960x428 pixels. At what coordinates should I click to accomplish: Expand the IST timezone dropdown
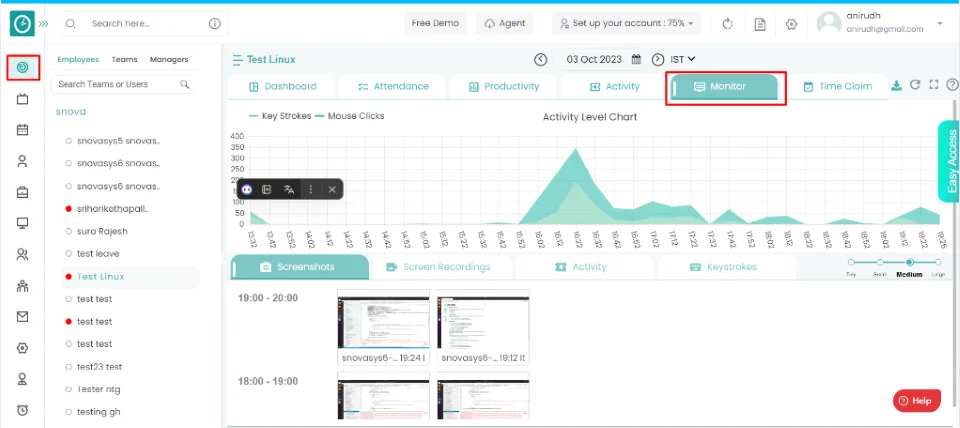coord(683,60)
